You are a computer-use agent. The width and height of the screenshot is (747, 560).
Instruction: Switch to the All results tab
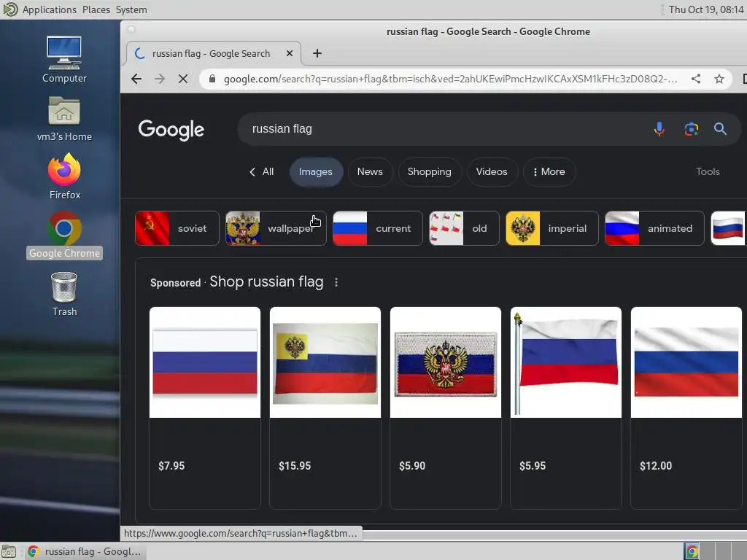pyautogui.click(x=262, y=172)
